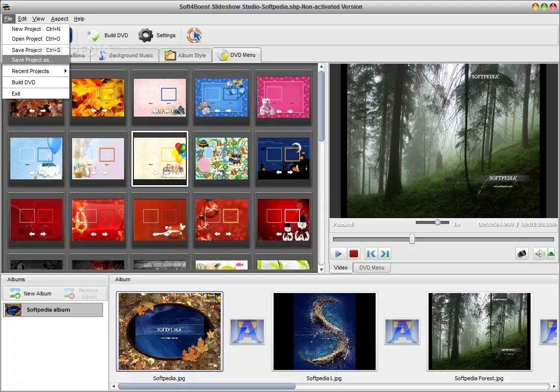Screen dimensions: 560x392
Task: Select blue balloon cake template
Action: pyautogui.click(x=36, y=159)
